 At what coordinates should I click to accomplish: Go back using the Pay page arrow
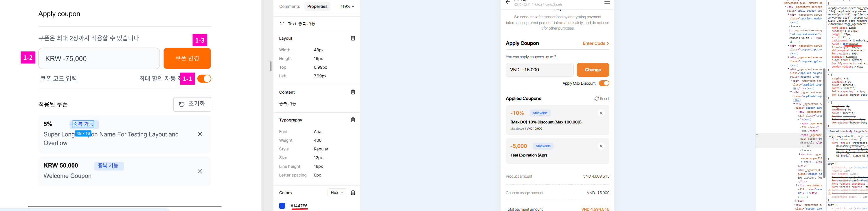pyautogui.click(x=508, y=2)
